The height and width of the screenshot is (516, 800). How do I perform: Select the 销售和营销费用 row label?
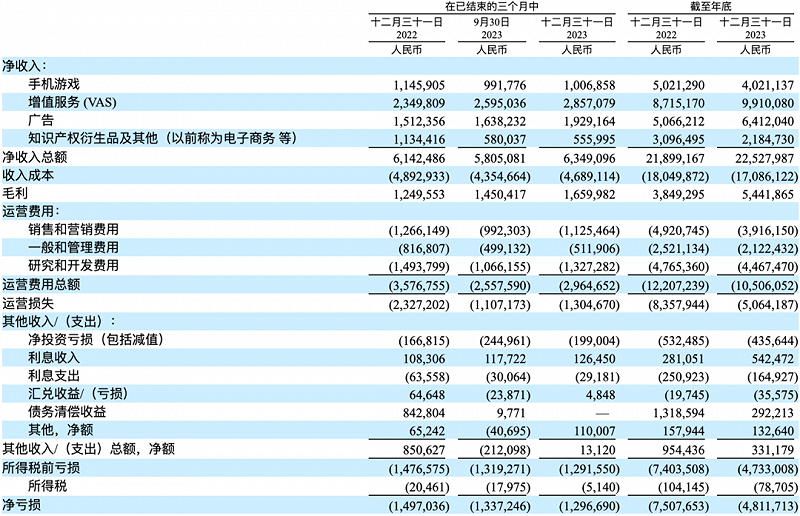tap(73, 230)
